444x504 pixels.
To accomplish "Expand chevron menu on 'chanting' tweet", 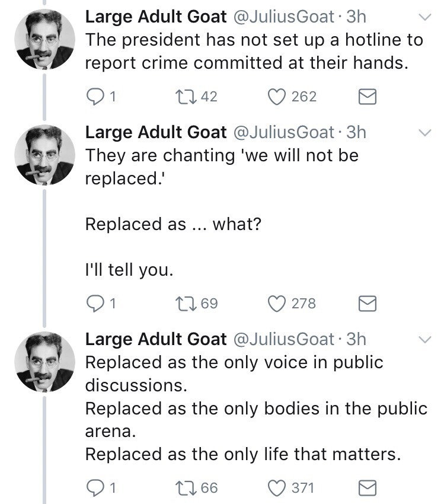I will 424,133.
